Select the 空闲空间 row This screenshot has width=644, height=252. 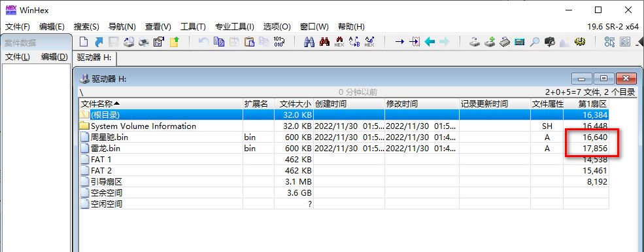coord(344,204)
